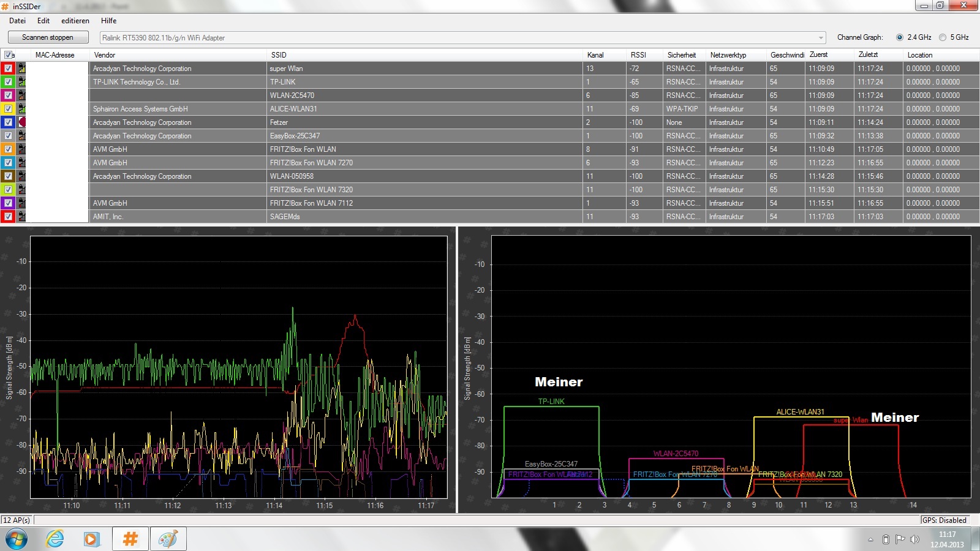Select the 5 GHz channel graph option
The image size is (980, 551).
click(943, 37)
